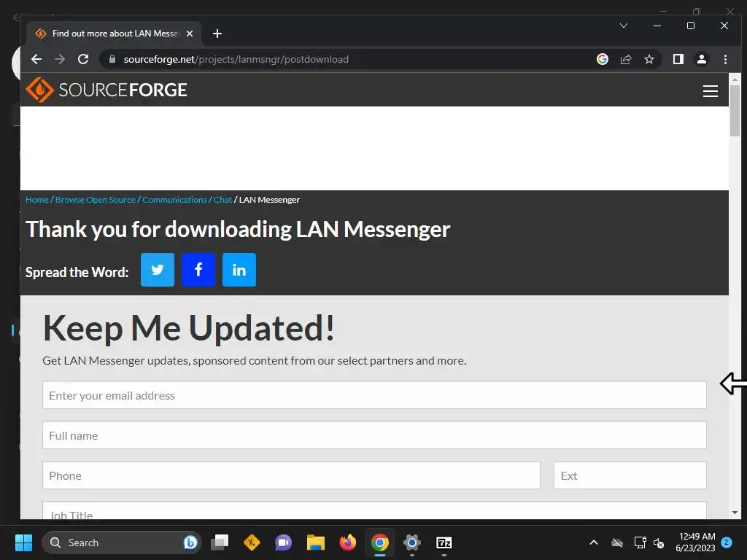Click the Phone input field

coord(291,475)
